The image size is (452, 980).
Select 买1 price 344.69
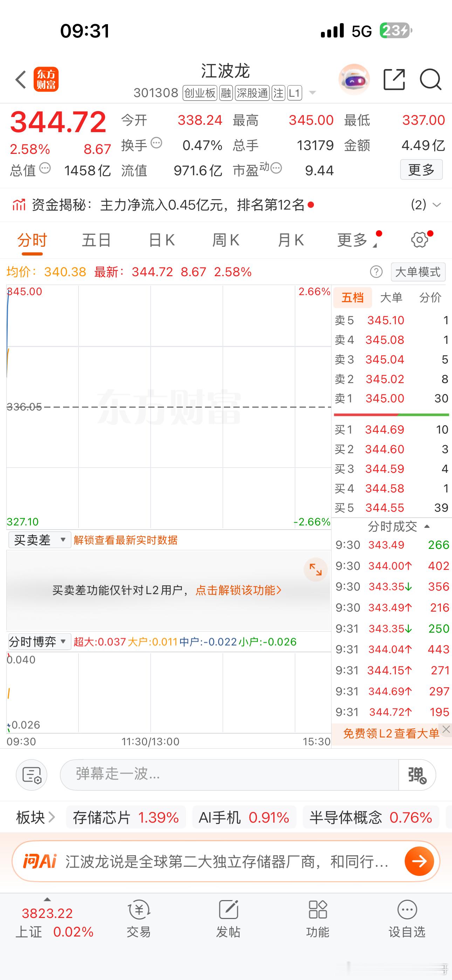[385, 429]
